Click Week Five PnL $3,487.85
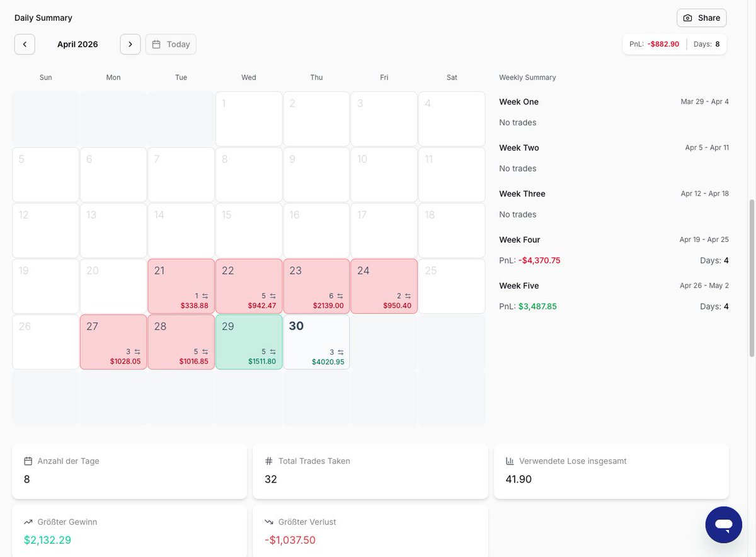The width and height of the screenshot is (756, 557). (x=537, y=306)
